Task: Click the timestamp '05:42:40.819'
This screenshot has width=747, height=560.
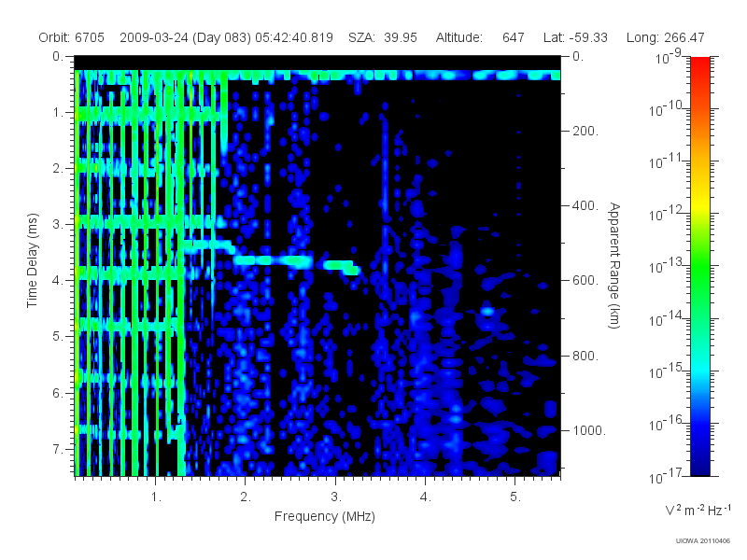Action: coord(294,37)
